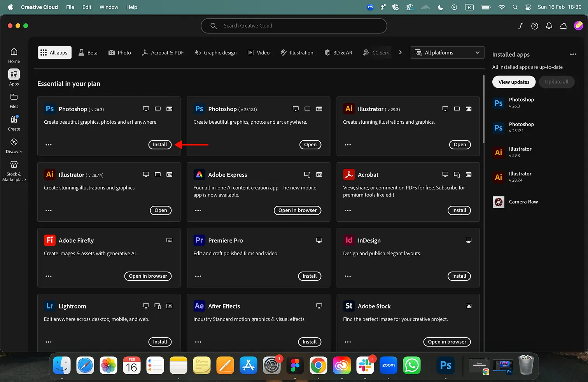
Task: Open the Create sidebar section
Action: [14, 123]
